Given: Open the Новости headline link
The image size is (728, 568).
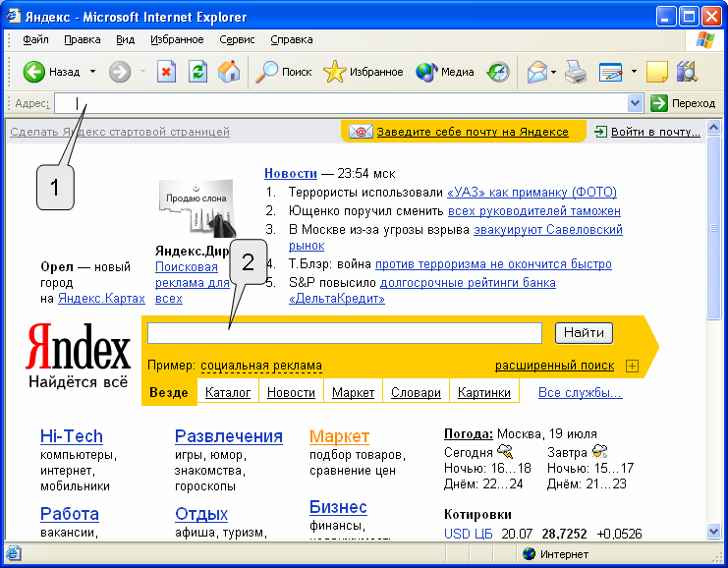Looking at the screenshot, I should (x=291, y=173).
